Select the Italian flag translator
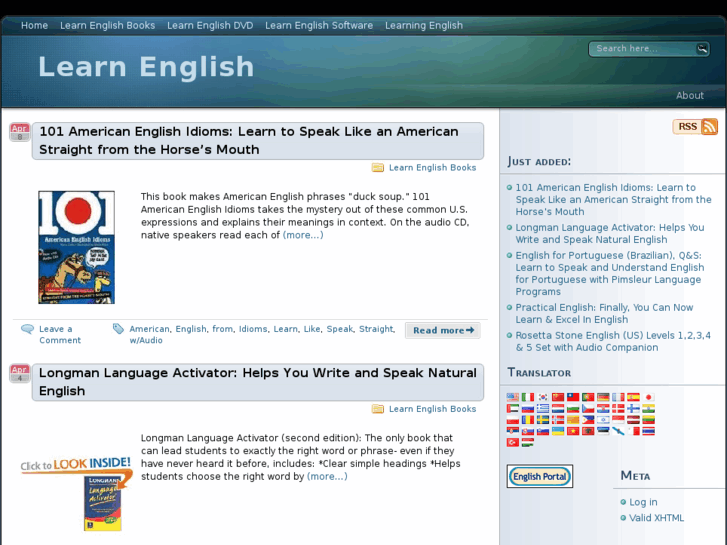727x545 pixels. pos(528,397)
